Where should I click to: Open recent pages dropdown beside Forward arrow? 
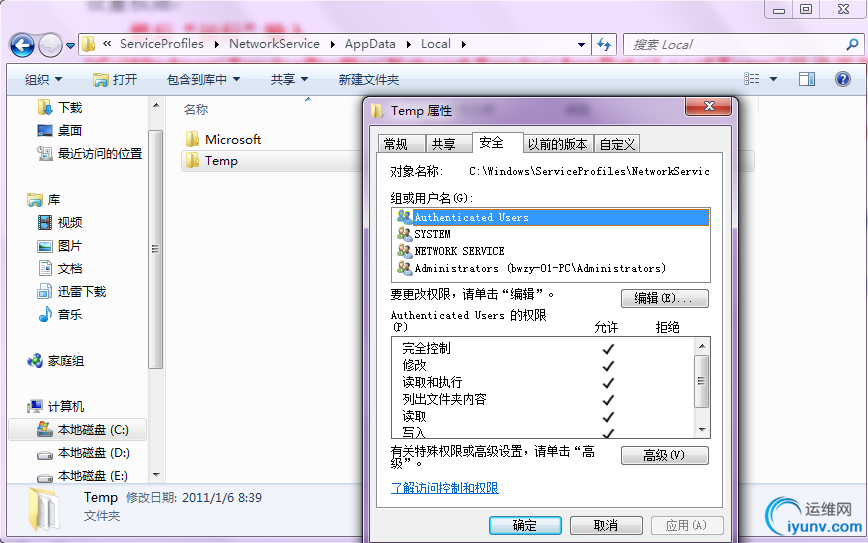pos(70,46)
